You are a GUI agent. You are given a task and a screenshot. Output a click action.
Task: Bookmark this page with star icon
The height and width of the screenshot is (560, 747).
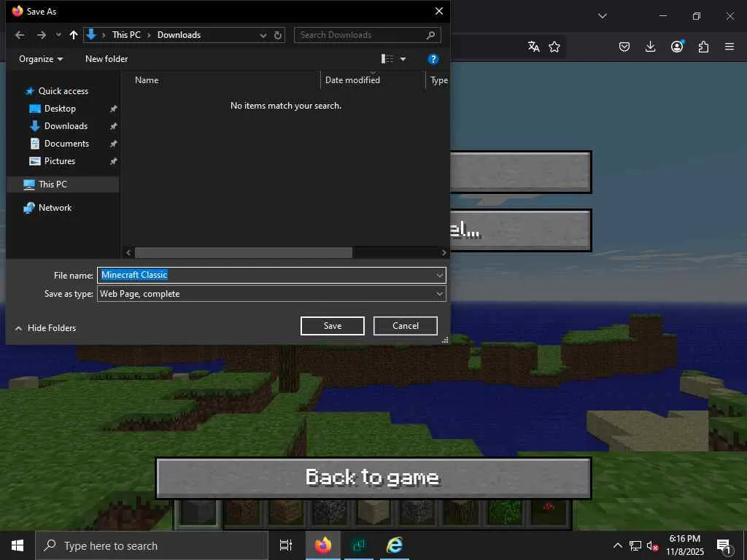[554, 47]
